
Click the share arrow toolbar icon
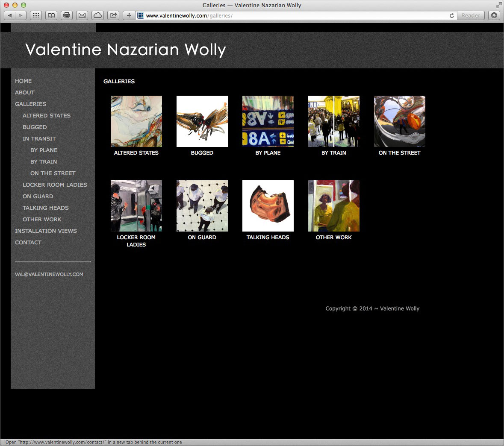click(x=113, y=15)
